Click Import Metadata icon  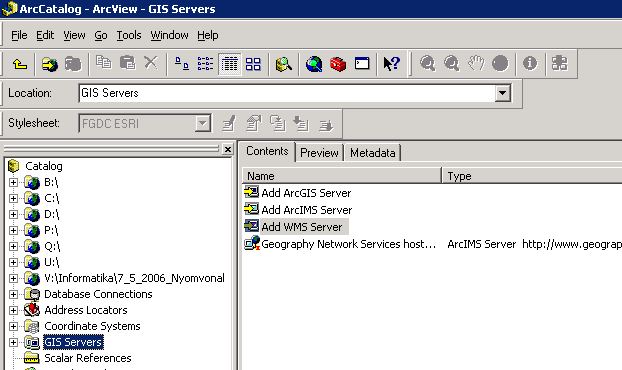point(301,123)
